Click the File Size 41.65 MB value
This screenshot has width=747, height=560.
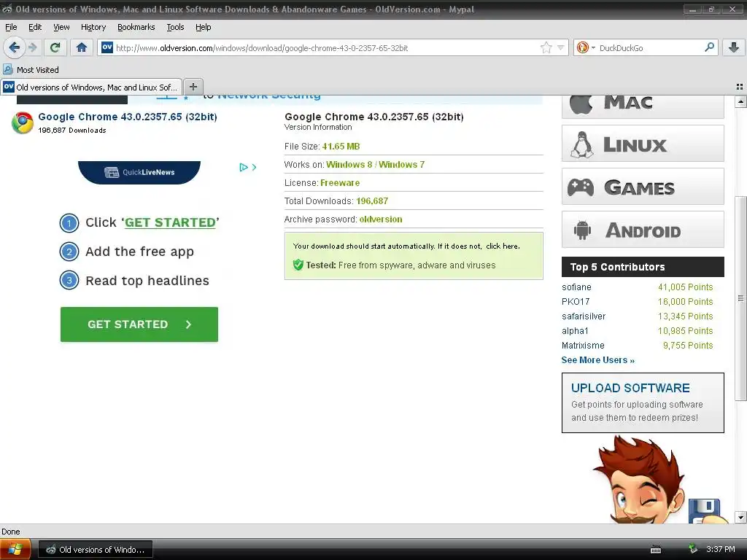point(341,146)
